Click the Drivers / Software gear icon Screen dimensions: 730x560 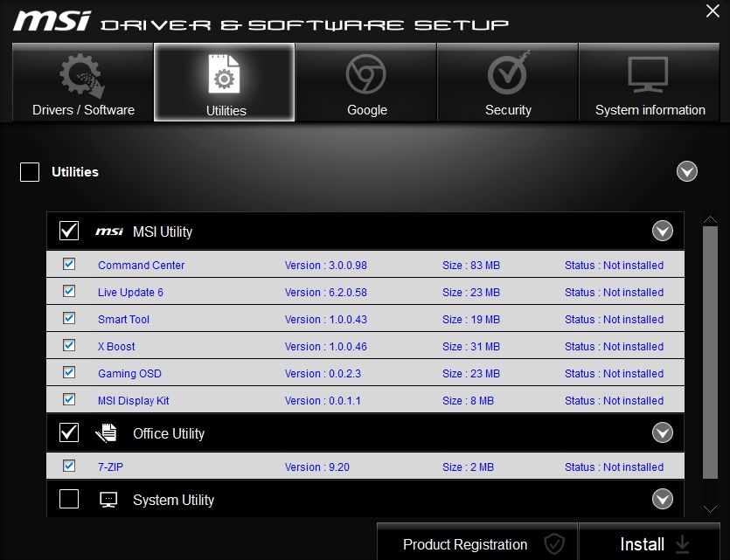click(x=82, y=75)
